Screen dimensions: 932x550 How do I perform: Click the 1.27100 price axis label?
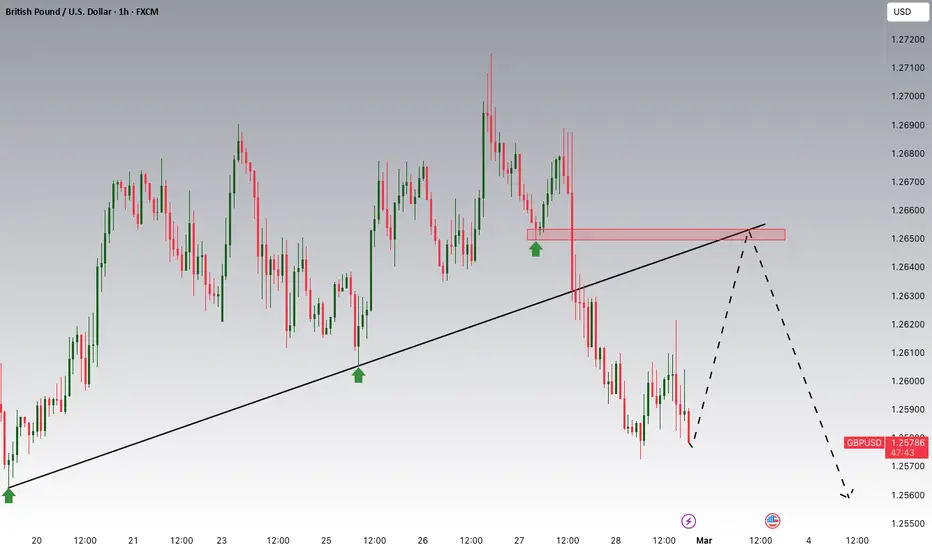[x=907, y=68]
